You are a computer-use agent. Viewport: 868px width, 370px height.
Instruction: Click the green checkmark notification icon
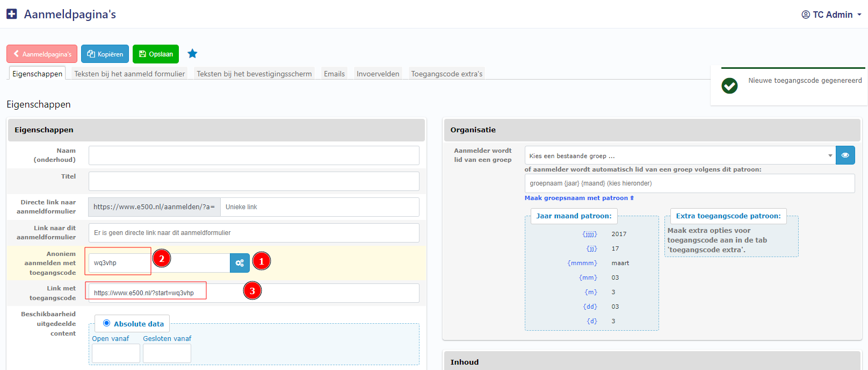(729, 86)
